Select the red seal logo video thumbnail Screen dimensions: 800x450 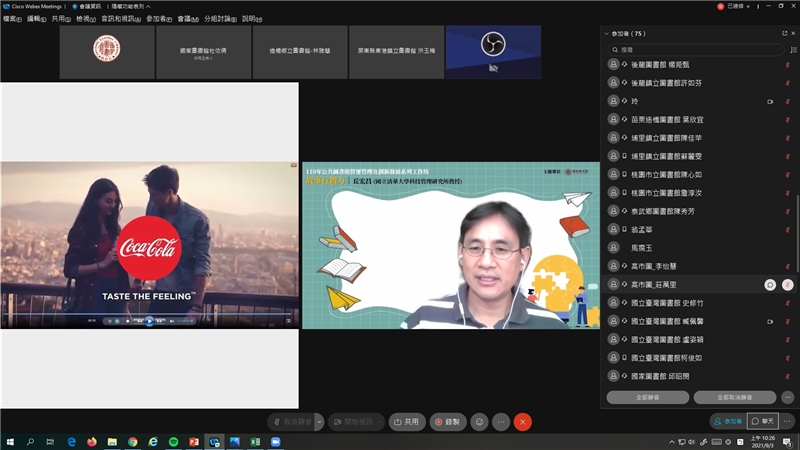click(x=107, y=52)
